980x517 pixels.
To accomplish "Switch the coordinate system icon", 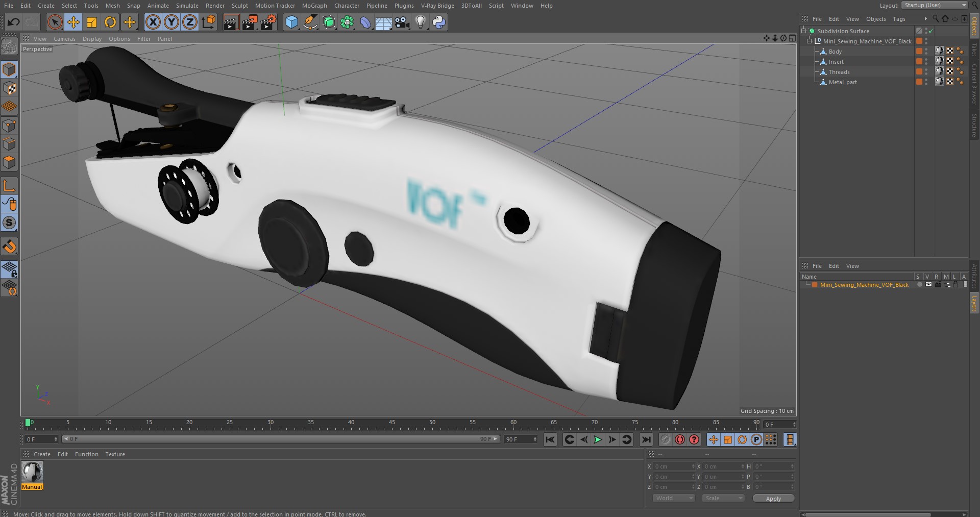I will coord(209,22).
